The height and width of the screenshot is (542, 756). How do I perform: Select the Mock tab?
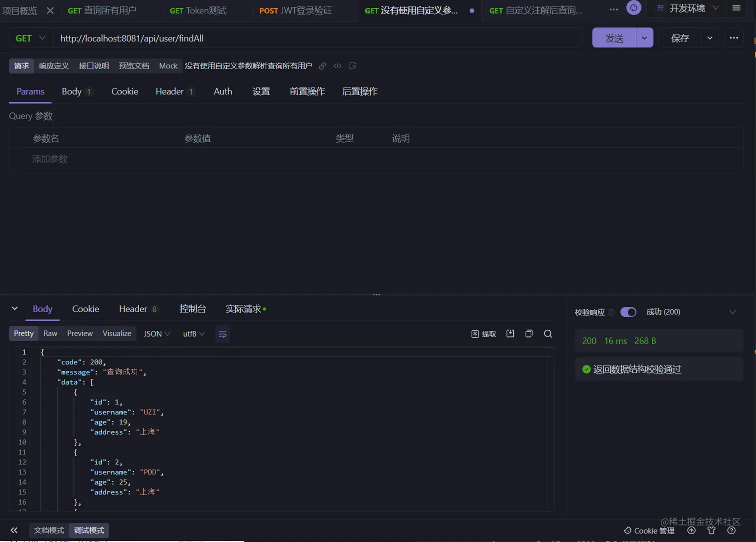point(168,66)
